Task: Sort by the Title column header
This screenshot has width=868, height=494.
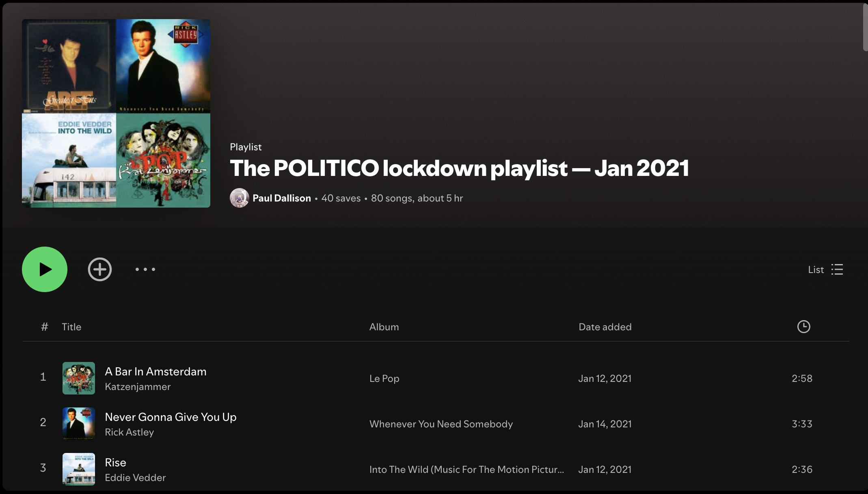Action: pos(71,327)
